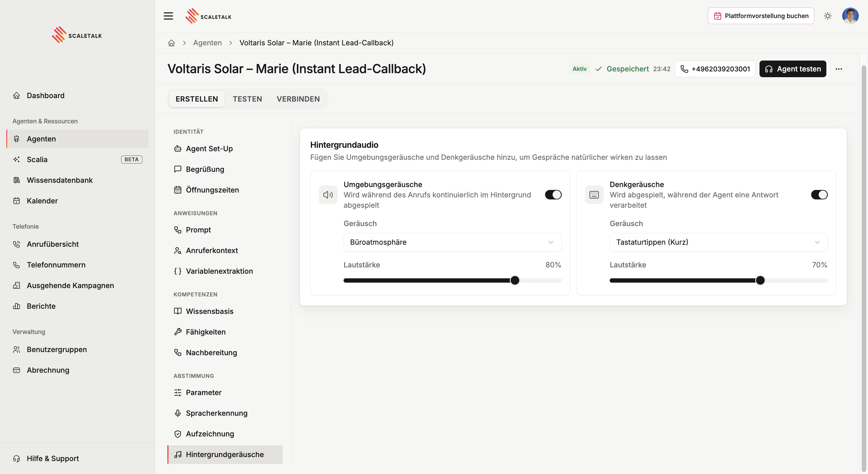Click the Voltaris Solar breadcrumb text

click(x=316, y=43)
